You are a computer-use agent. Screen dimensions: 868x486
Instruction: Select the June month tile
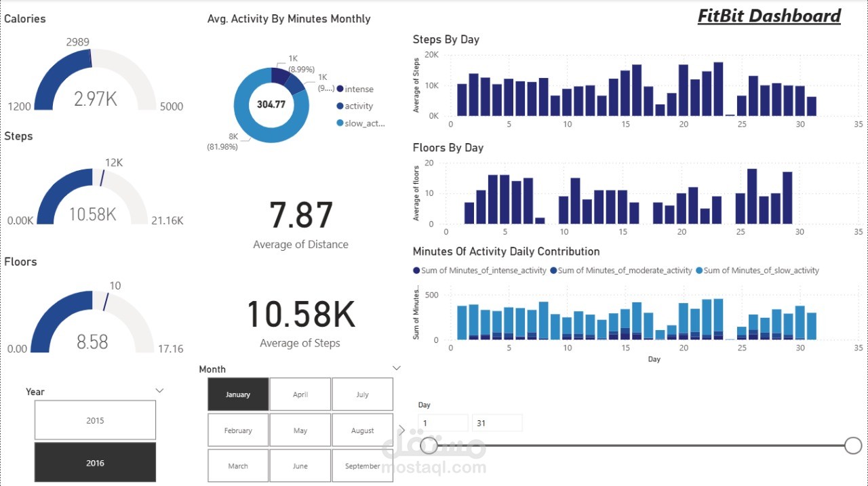pyautogui.click(x=300, y=466)
